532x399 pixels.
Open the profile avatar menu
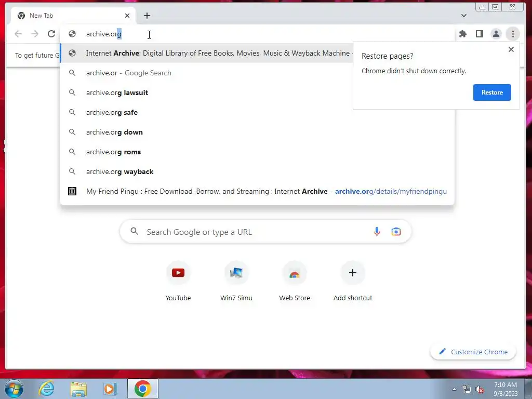pyautogui.click(x=496, y=34)
